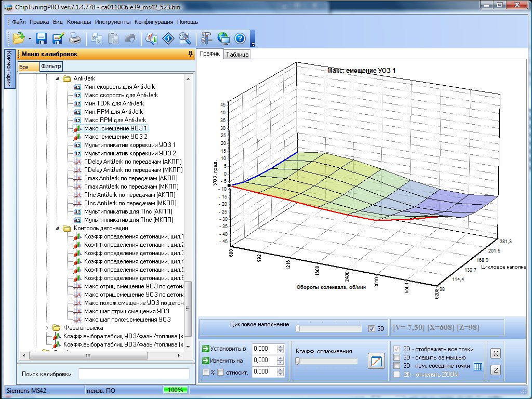Screen dimensions: 532x399
Task: Click the open file folder icon
Action: pyautogui.click(x=19, y=38)
